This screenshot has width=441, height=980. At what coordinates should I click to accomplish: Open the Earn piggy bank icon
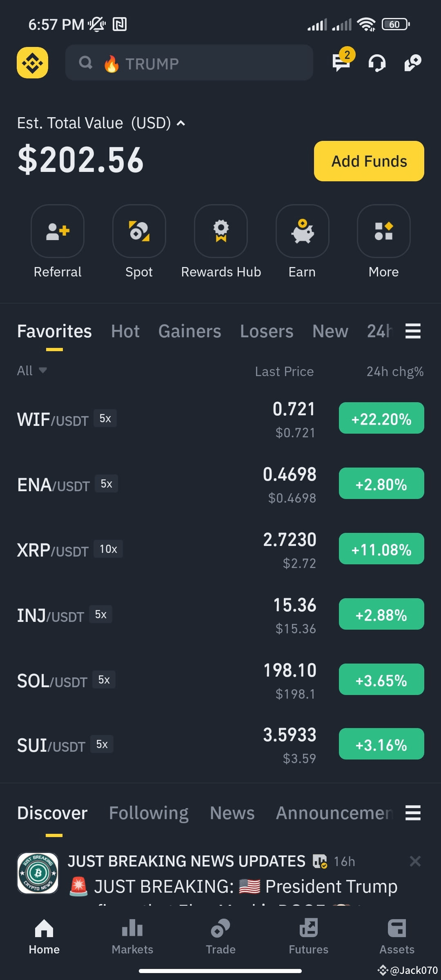[303, 231]
